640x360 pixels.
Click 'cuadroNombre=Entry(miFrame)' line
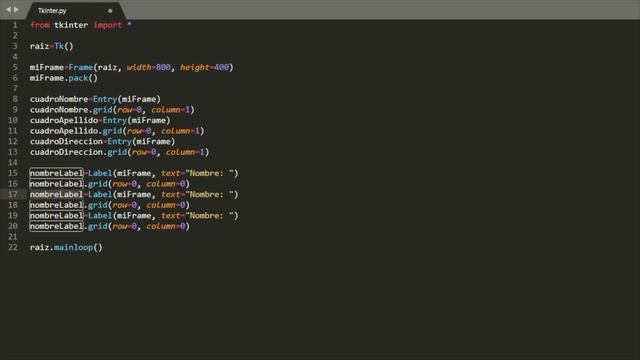point(95,99)
